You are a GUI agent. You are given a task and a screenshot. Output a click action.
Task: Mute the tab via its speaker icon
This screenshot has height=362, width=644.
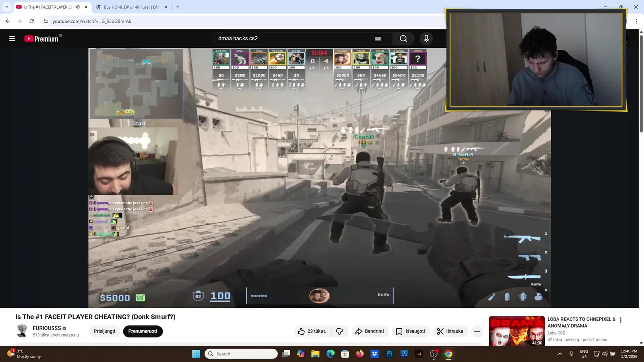click(x=77, y=7)
